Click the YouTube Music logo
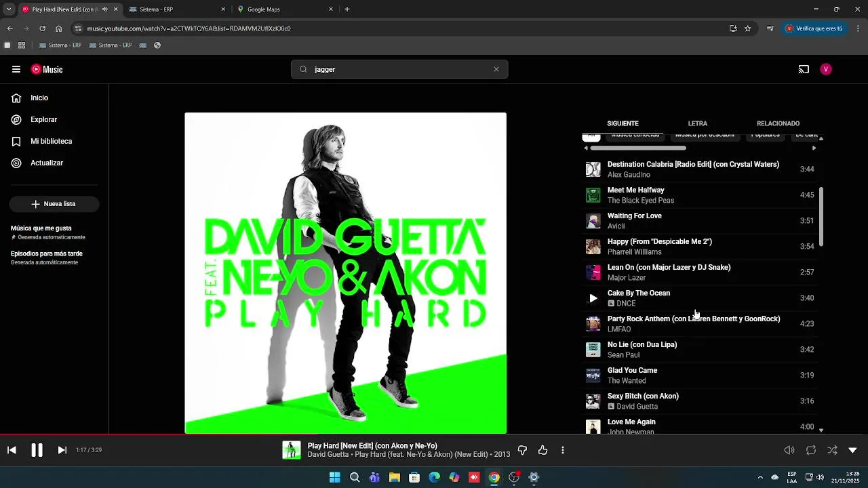 [47, 69]
